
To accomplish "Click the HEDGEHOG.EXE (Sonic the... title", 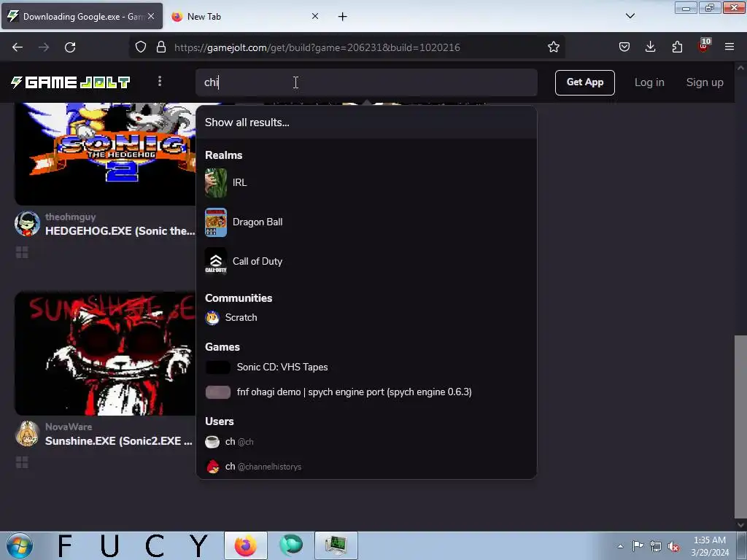I will [120, 231].
